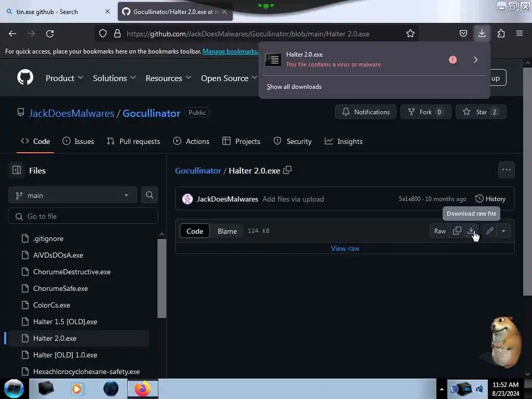Open the tracking protection shield icon
The image size is (532, 399).
(103, 34)
